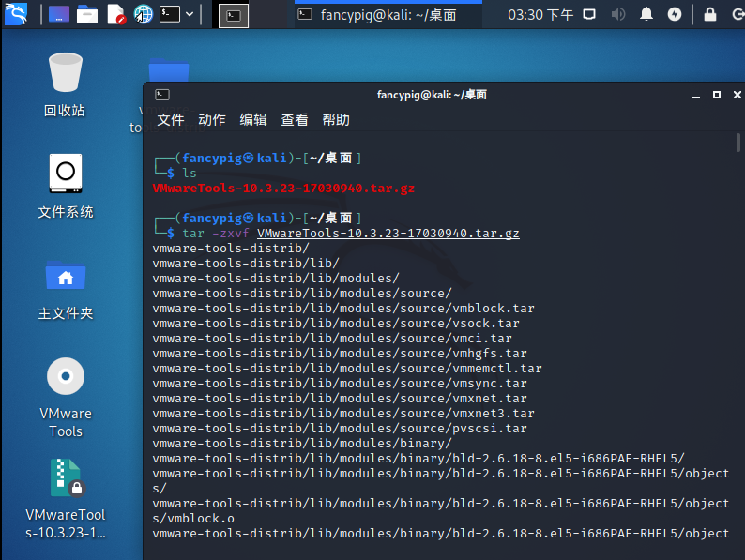The height and width of the screenshot is (560, 745).
Task: Click the underlined tar.gz filename in tar command
Action: (x=388, y=234)
